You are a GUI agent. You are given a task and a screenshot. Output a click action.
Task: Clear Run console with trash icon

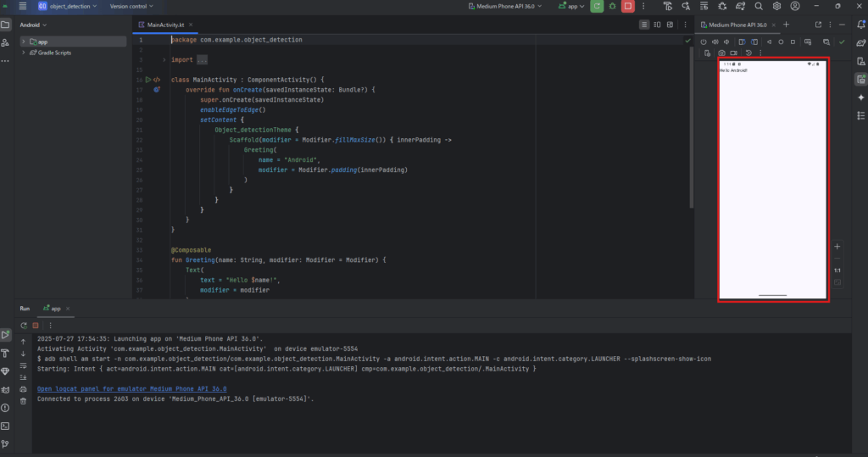(23, 401)
